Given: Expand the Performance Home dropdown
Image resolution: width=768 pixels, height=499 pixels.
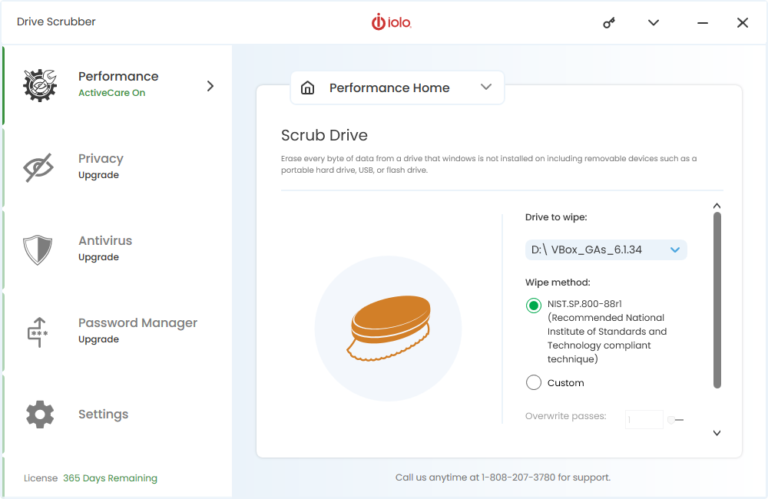Looking at the screenshot, I should 486,88.
